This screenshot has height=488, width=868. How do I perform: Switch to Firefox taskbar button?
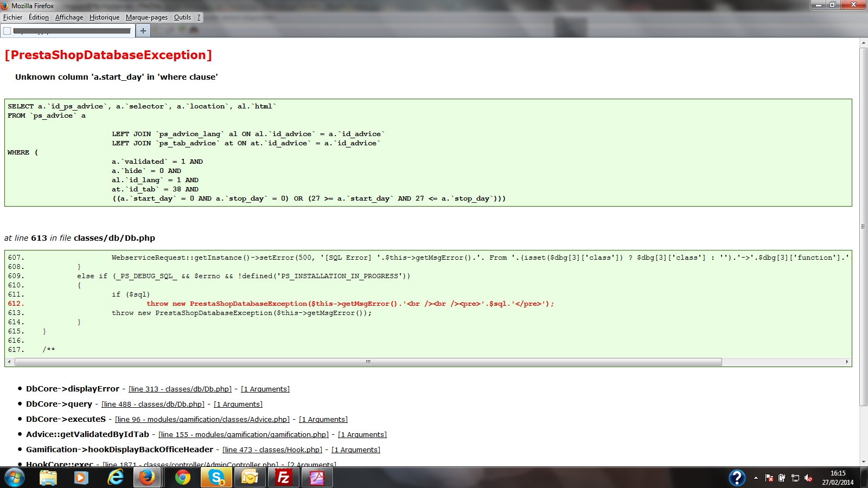point(147,478)
